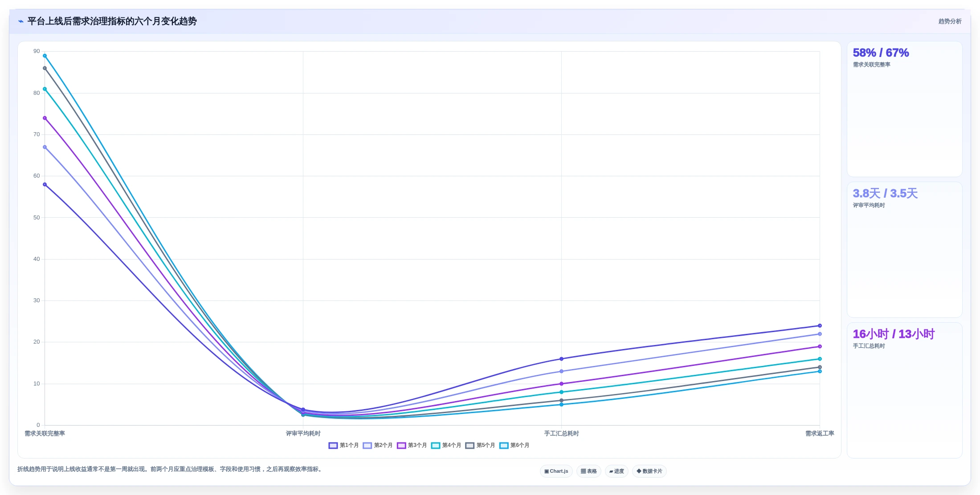Click the 第4个月 point on 手工汇总耗时 at 8

pos(561,392)
